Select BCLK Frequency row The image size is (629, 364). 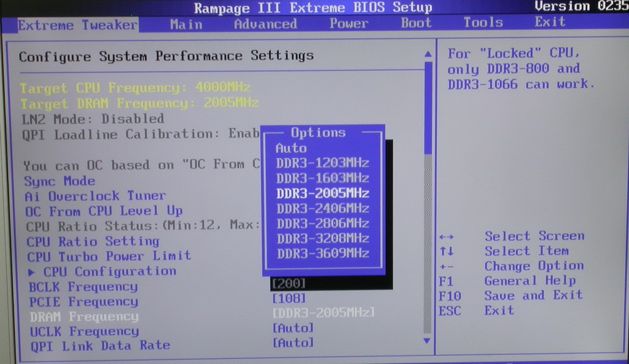84,287
